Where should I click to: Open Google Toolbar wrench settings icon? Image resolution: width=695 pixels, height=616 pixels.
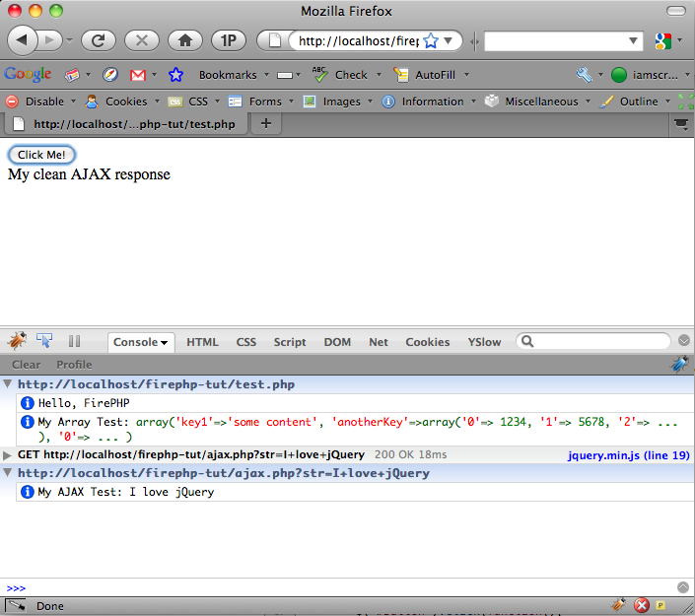click(x=585, y=75)
